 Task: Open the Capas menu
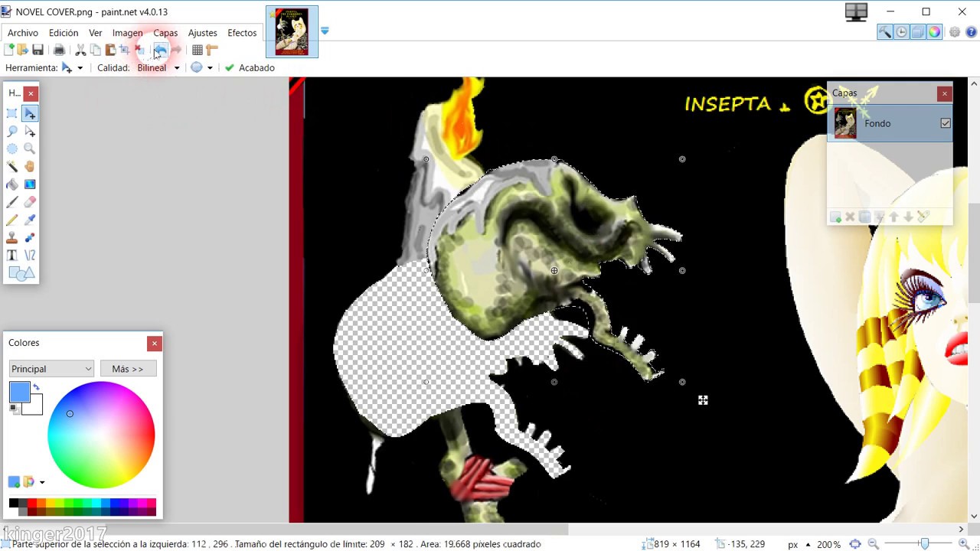pyautogui.click(x=165, y=33)
